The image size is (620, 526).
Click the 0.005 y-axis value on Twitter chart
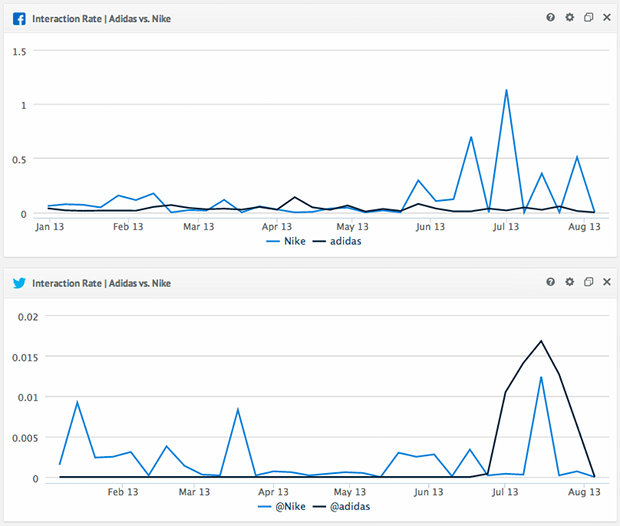25,438
